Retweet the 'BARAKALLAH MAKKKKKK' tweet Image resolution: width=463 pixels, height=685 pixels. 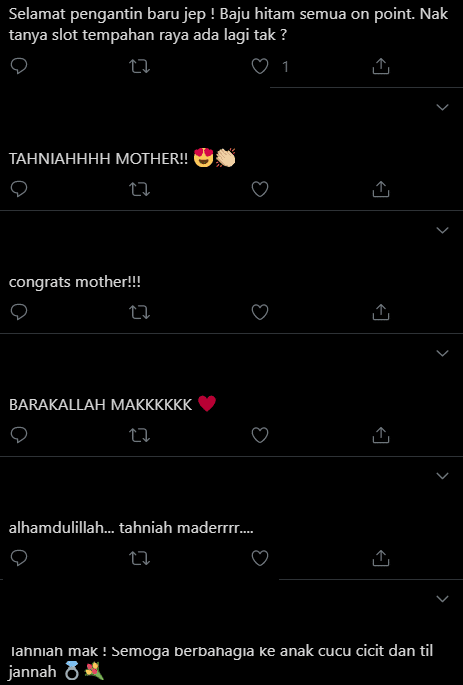coord(139,435)
